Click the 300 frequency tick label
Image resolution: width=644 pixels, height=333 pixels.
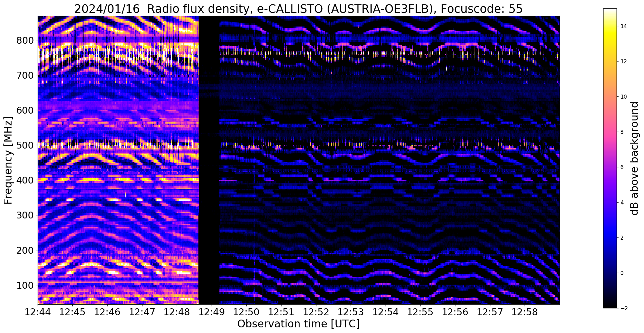(x=24, y=215)
